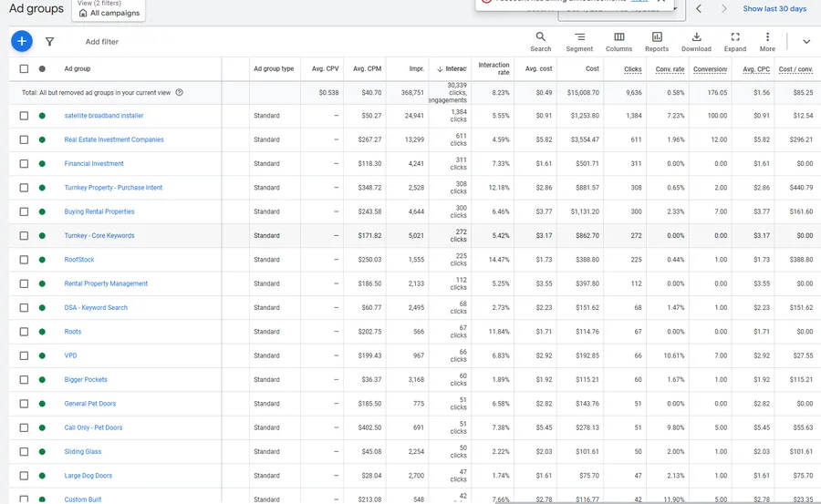
Task: Click status dot for Roots row
Action: pyautogui.click(x=42, y=332)
